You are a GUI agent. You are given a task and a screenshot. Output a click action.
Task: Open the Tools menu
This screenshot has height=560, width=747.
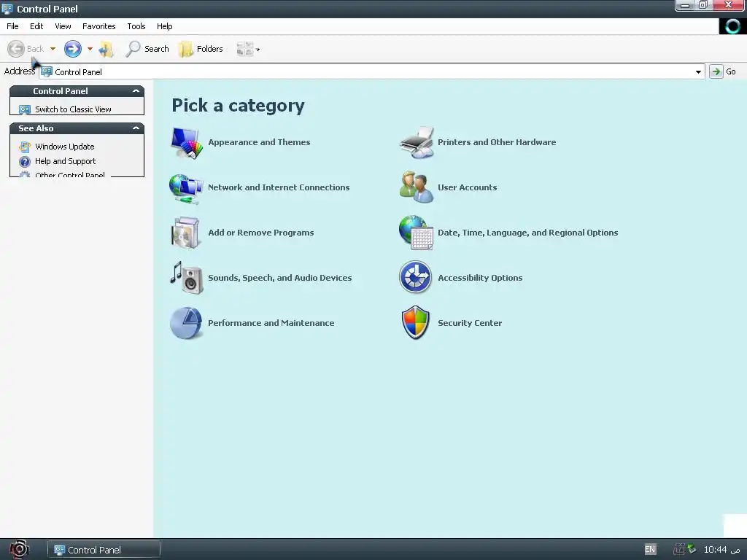point(136,26)
